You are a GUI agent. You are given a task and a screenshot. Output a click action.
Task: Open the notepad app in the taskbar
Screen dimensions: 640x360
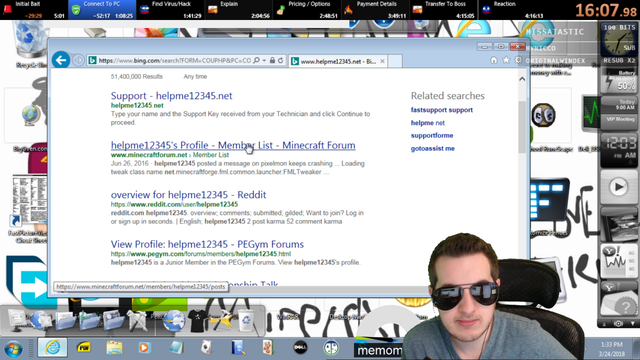point(176,348)
